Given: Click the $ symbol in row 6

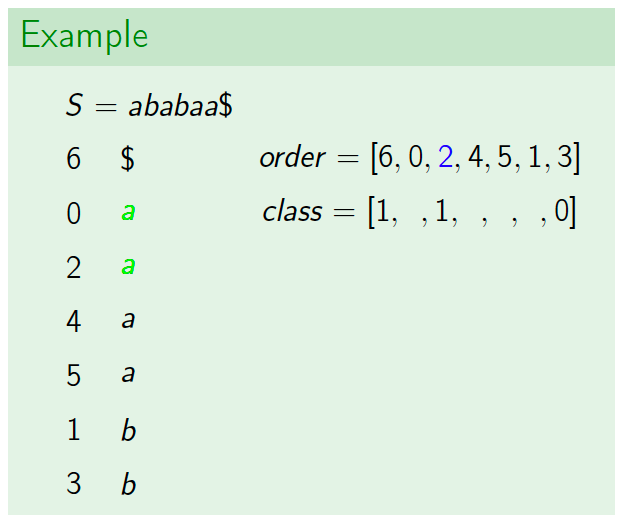Looking at the screenshot, I should (x=127, y=159).
